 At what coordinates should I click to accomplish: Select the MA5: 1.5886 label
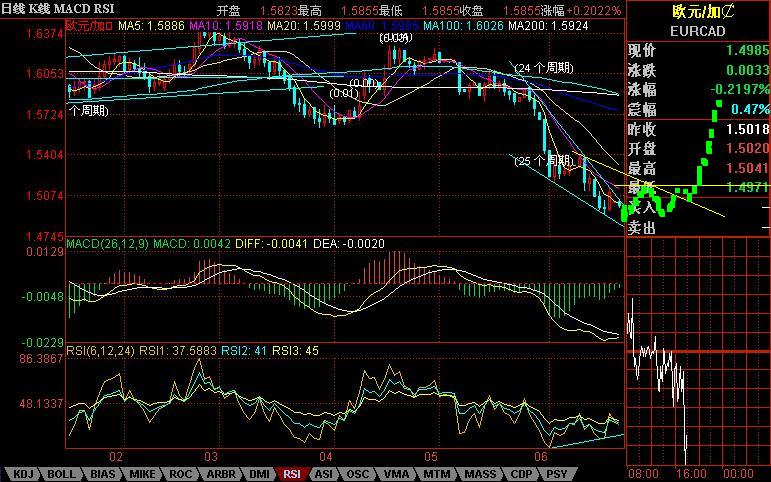(x=152, y=26)
